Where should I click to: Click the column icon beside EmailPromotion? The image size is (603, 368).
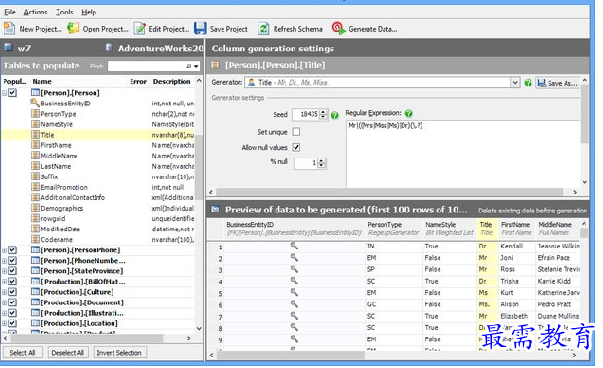35,187
